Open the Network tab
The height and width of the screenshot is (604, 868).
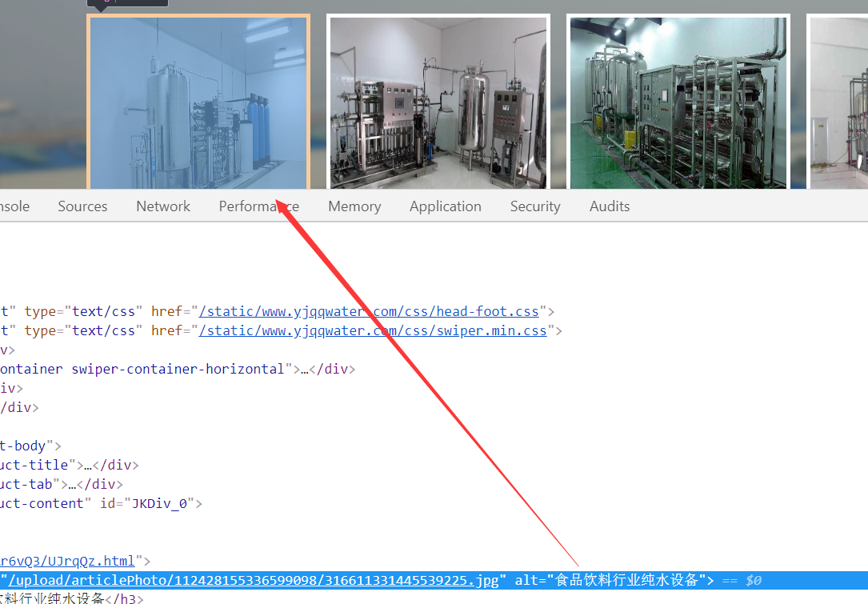(163, 206)
